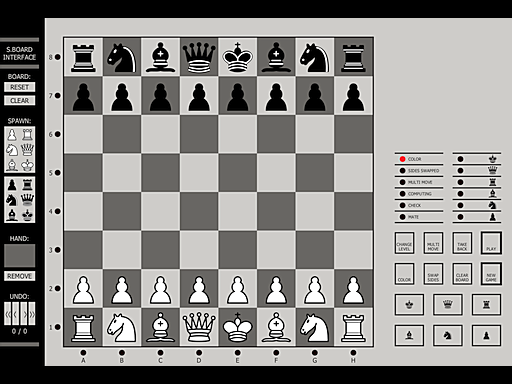This screenshot has width=512, height=384.
Task: Click the Take Back button
Action: pyautogui.click(x=462, y=243)
